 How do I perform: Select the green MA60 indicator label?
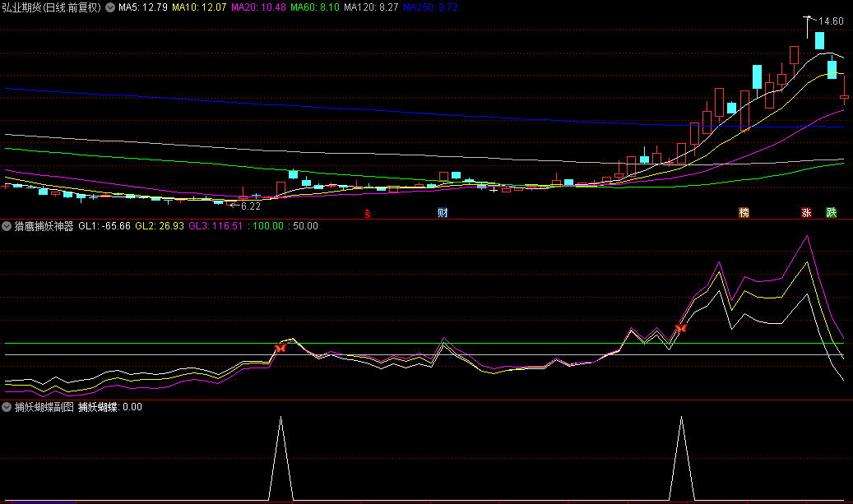(x=317, y=7)
